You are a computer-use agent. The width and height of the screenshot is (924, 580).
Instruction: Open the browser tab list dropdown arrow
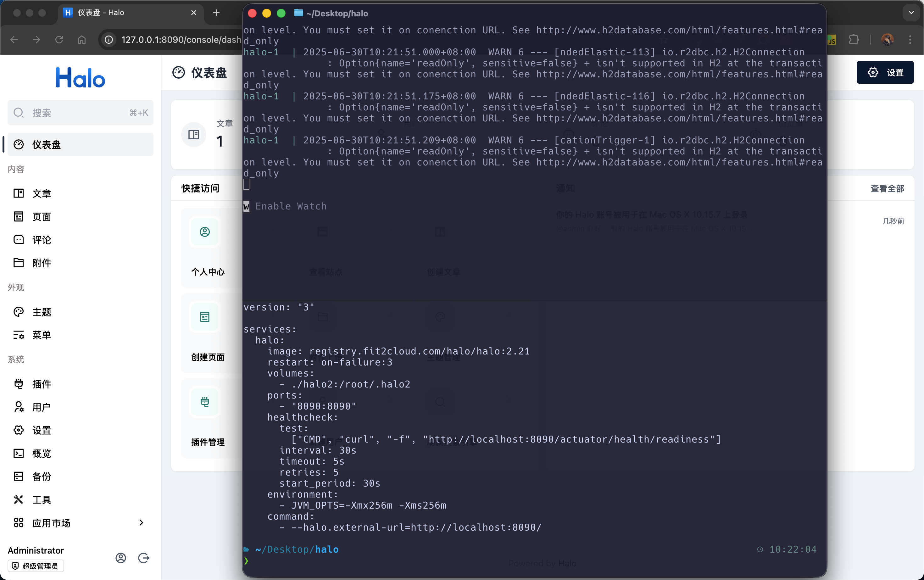[911, 13]
